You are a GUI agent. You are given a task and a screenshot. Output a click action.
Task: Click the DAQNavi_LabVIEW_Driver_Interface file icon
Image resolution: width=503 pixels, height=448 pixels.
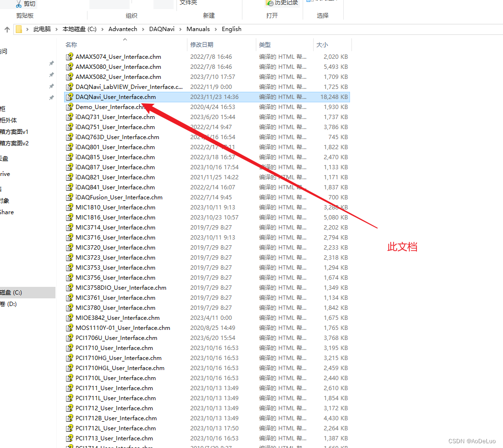70,87
